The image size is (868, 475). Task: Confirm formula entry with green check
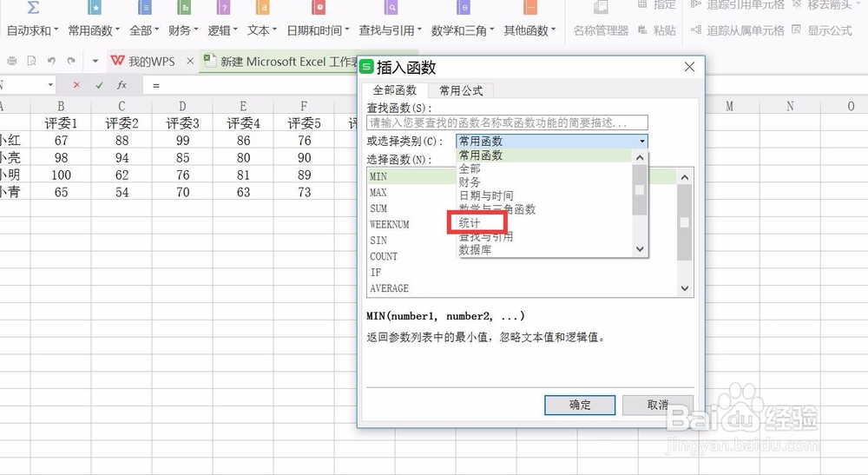point(99,85)
